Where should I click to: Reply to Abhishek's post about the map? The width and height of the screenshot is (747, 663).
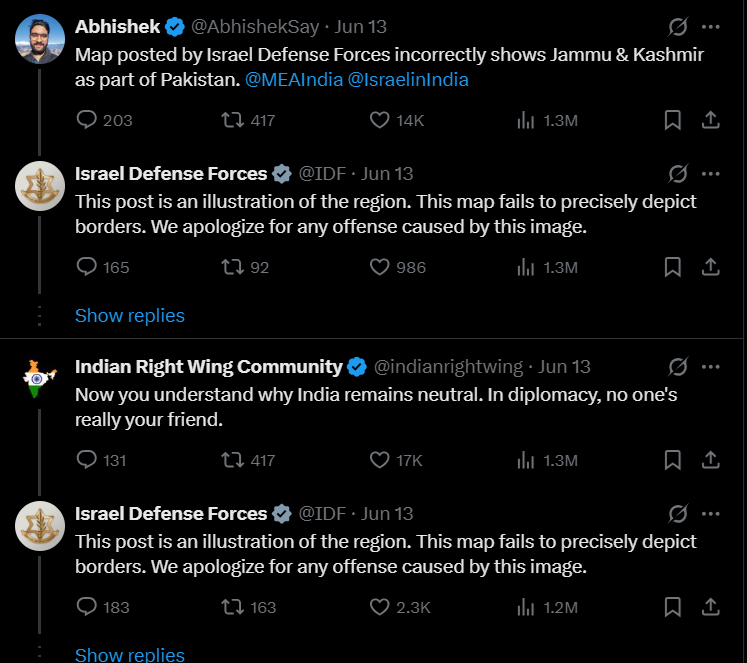(88, 120)
